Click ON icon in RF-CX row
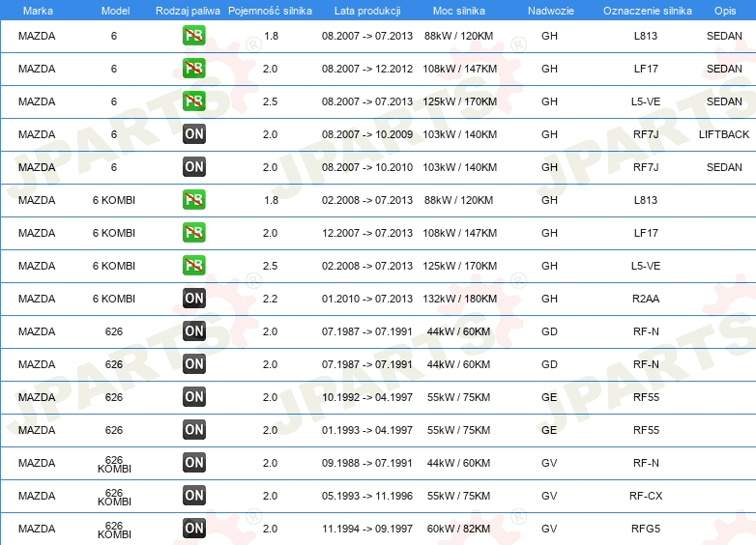 (193, 496)
